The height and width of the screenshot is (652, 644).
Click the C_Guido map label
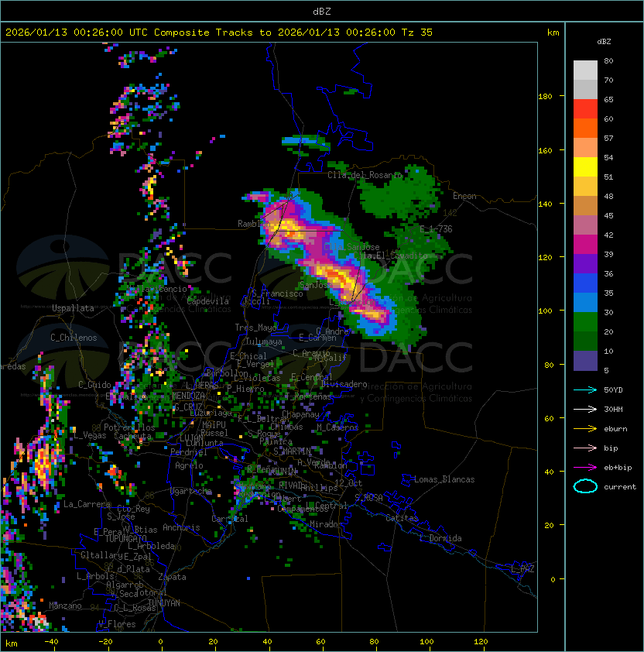click(x=94, y=385)
